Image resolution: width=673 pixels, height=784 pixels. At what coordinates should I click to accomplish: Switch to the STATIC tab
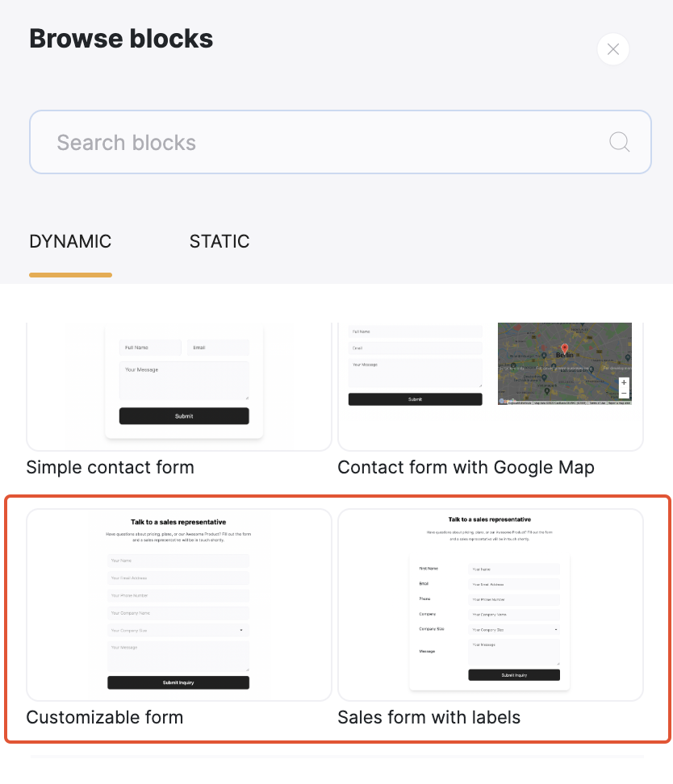click(219, 241)
